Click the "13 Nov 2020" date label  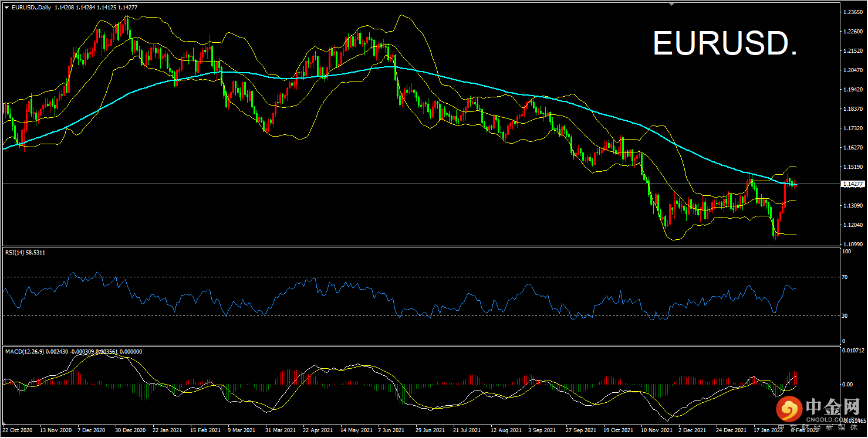[55, 430]
